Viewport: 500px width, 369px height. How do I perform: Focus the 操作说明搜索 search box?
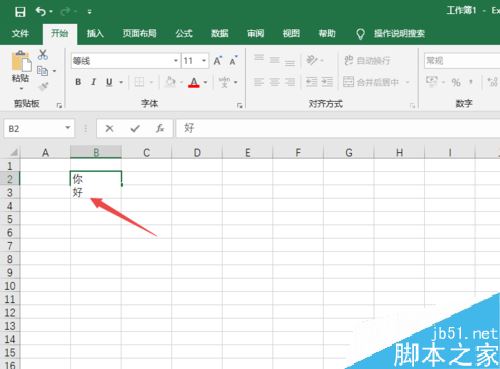(399, 33)
